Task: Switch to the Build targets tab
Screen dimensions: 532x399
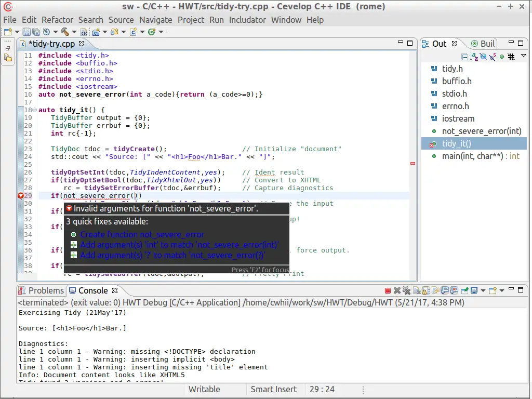Action: (483, 44)
